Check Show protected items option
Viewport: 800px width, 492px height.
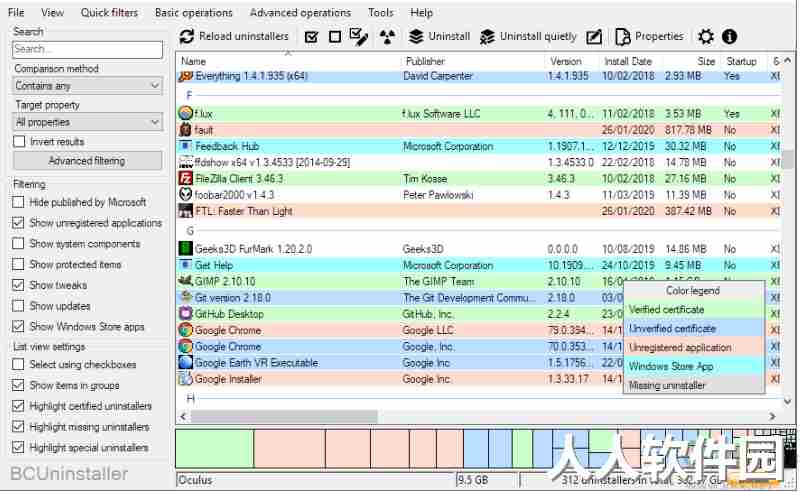pyautogui.click(x=18, y=264)
